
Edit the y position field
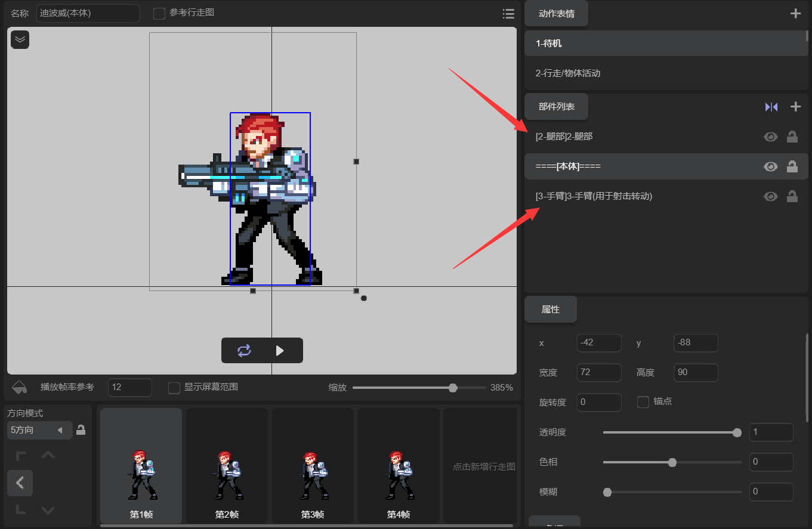coord(696,343)
